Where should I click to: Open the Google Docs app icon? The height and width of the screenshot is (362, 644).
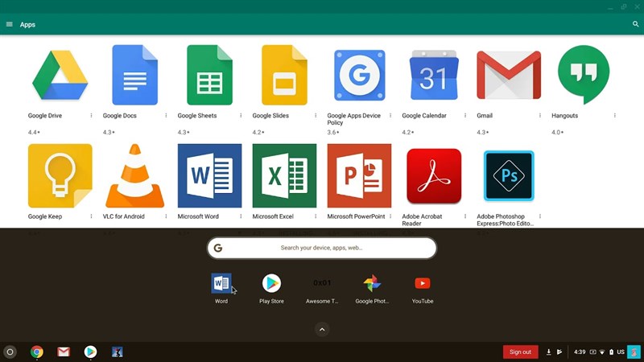tap(134, 75)
